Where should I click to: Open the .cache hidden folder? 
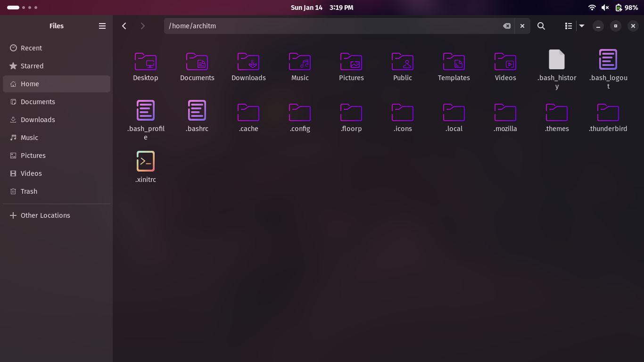point(248,112)
